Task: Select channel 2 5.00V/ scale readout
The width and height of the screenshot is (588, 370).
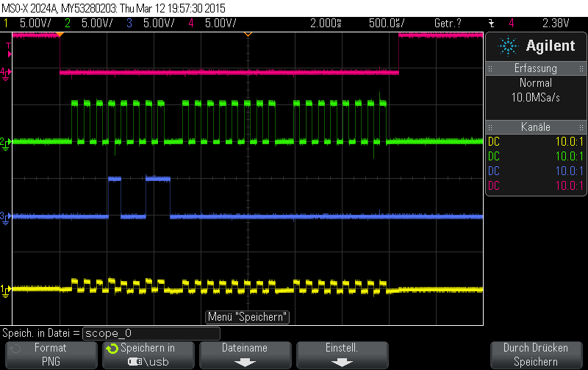Action: [x=97, y=24]
